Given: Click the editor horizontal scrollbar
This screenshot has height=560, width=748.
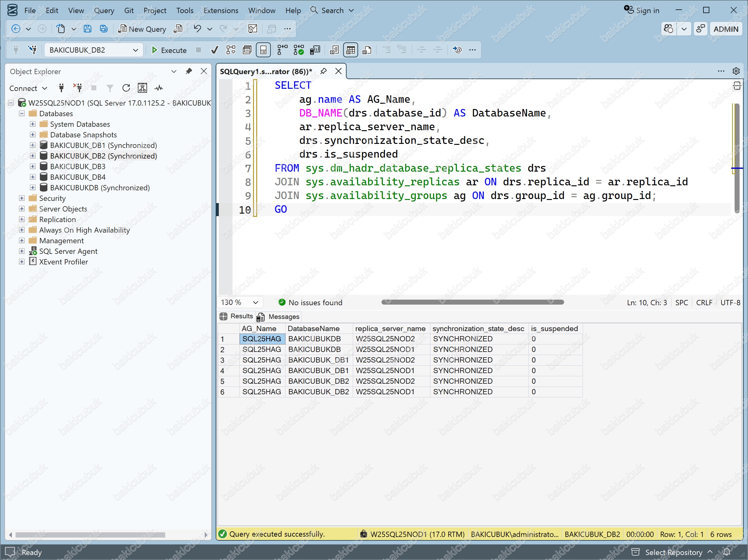Looking at the screenshot, I should tap(472, 302).
